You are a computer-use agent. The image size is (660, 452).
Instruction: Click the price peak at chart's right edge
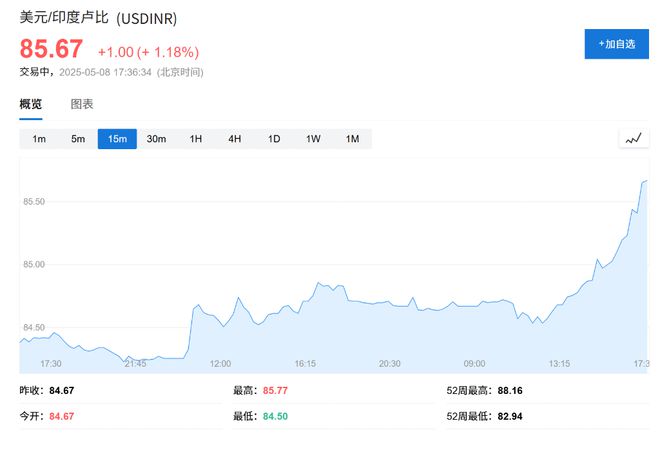tap(645, 181)
